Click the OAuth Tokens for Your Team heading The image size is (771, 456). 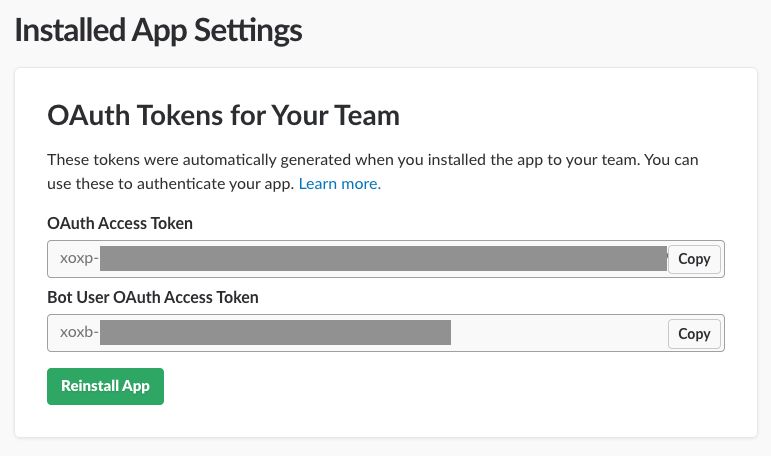(223, 116)
